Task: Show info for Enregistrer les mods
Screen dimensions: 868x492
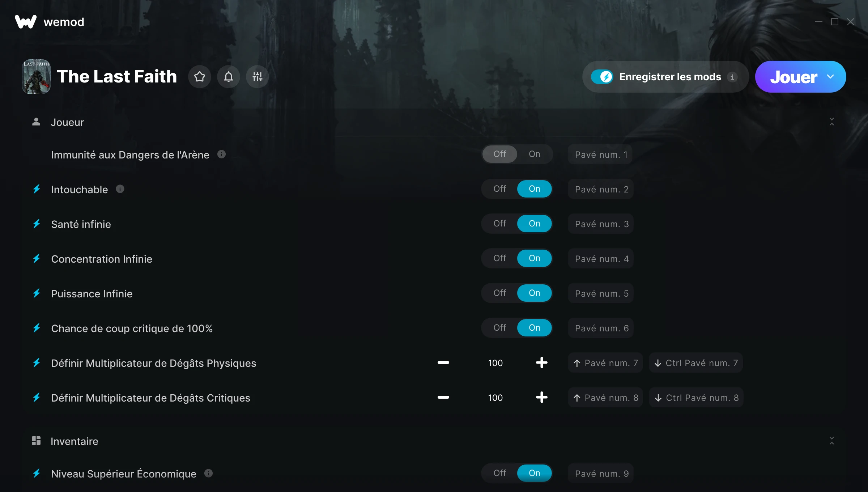Action: tap(732, 77)
